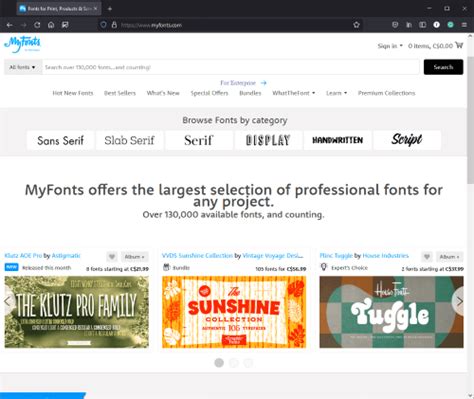Expand the WhatTheFont menu

click(293, 93)
